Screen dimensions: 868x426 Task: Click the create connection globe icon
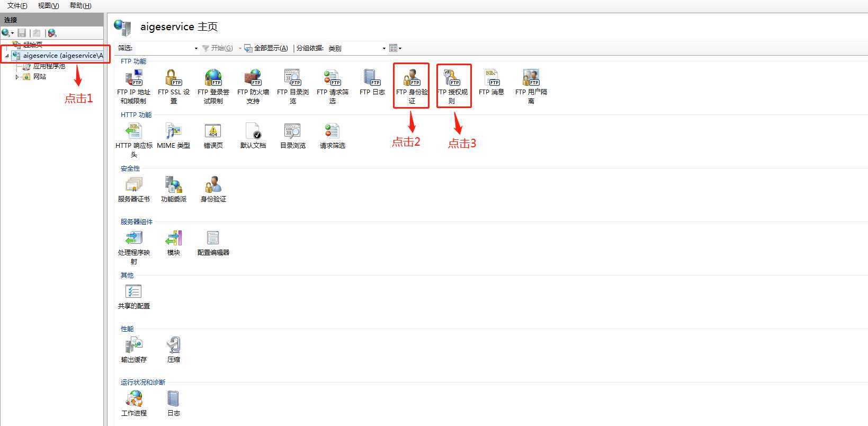click(x=6, y=33)
